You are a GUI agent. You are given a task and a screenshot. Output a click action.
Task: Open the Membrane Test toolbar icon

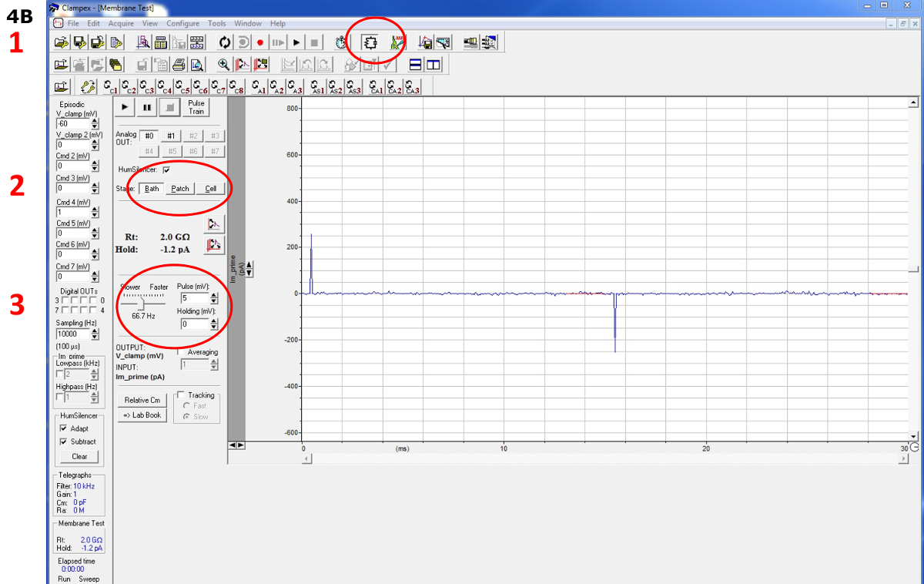click(x=369, y=42)
